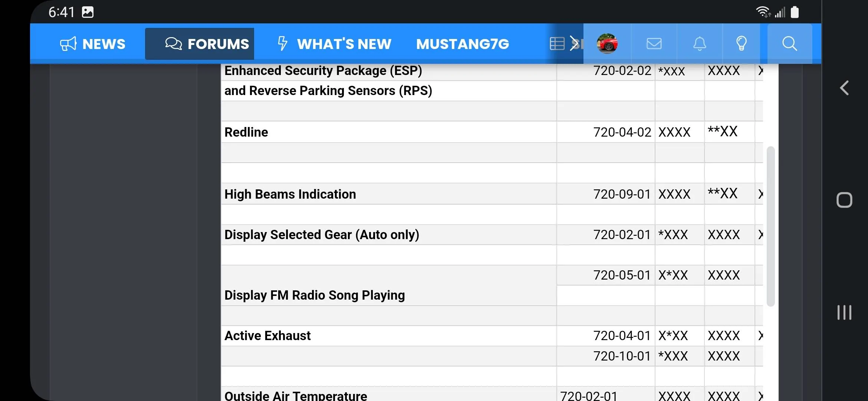Image resolution: width=868 pixels, height=401 pixels.
Task: Click the table vertical scrollbar thumb
Action: pyautogui.click(x=771, y=226)
